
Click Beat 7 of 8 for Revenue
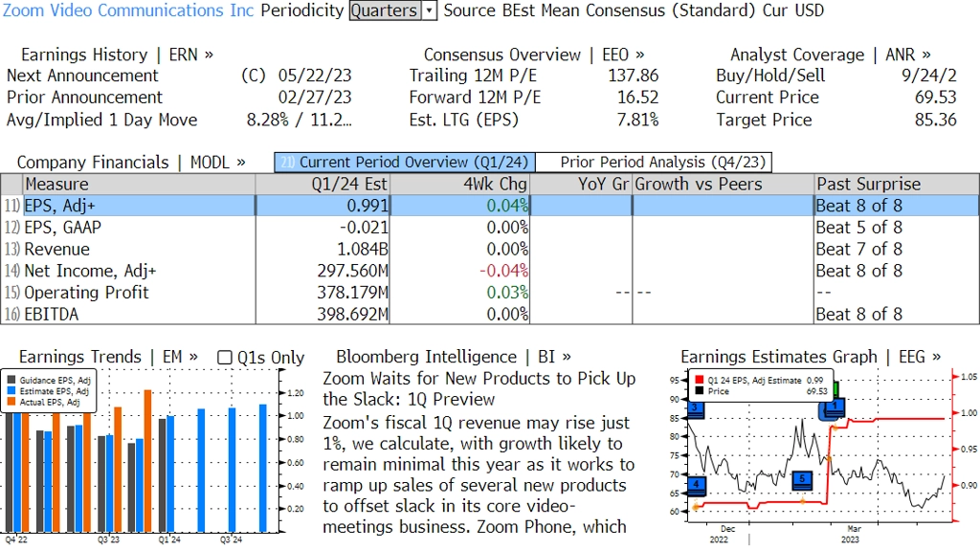(x=858, y=250)
